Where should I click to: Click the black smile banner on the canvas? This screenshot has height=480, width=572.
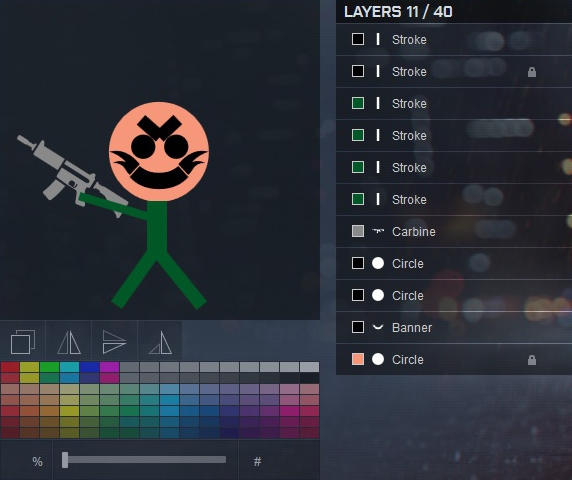click(x=159, y=179)
